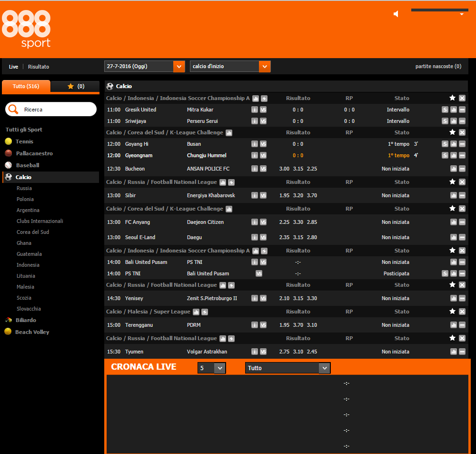Mute sound via the speaker icon
The image size is (476, 454).
pyautogui.click(x=396, y=14)
